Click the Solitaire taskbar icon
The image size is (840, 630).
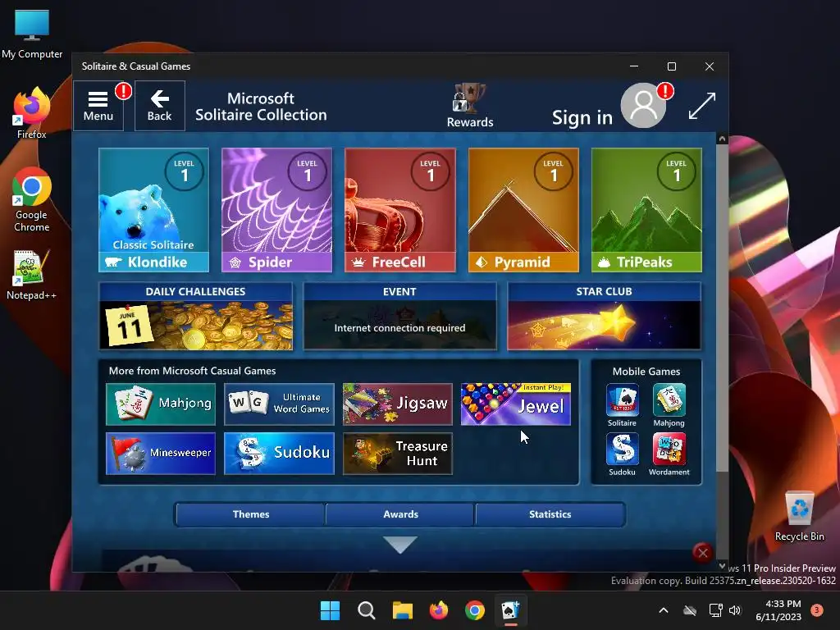(510, 610)
